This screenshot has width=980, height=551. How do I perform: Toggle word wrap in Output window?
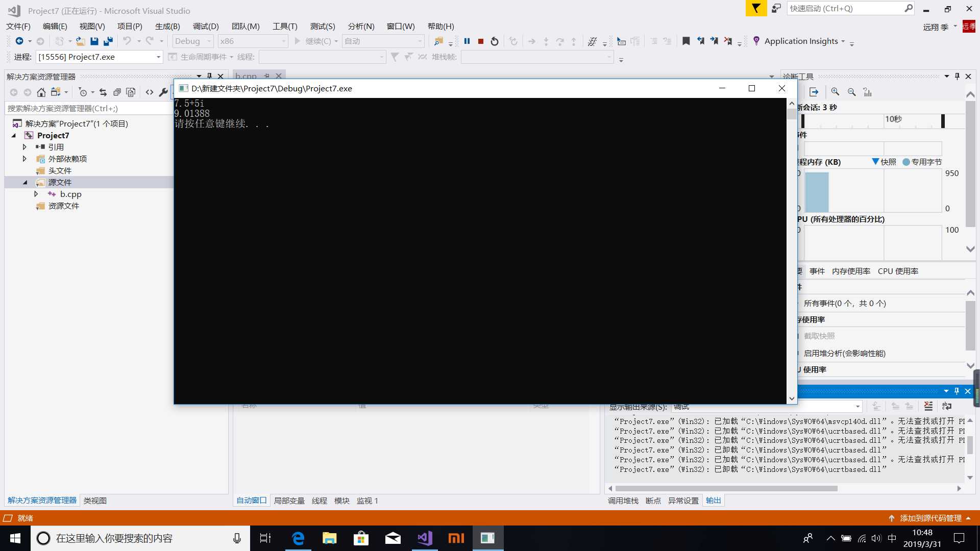pos(947,406)
